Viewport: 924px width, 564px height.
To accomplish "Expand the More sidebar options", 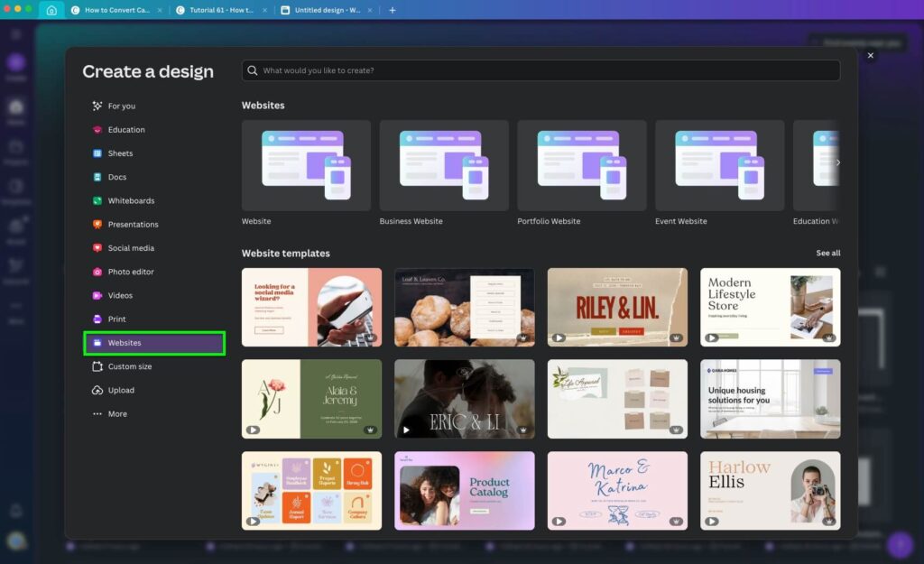I will click(x=116, y=413).
